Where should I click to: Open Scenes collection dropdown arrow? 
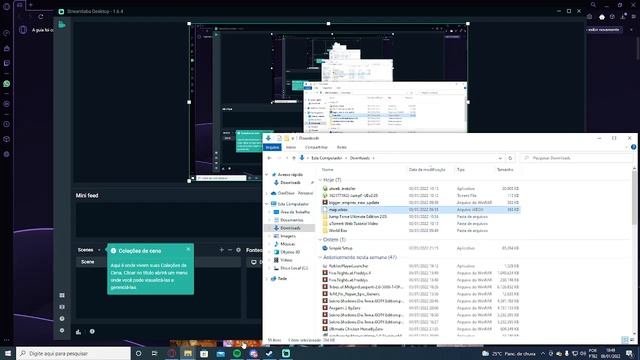tap(99, 250)
